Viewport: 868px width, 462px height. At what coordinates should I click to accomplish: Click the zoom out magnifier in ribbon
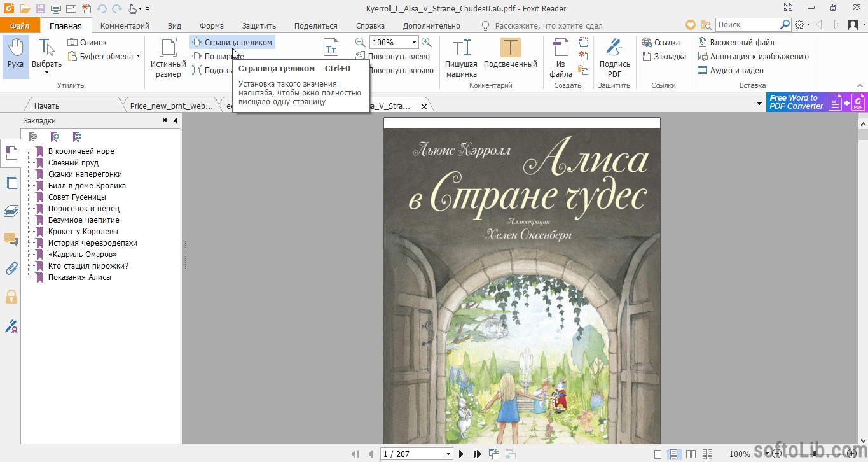(x=361, y=42)
